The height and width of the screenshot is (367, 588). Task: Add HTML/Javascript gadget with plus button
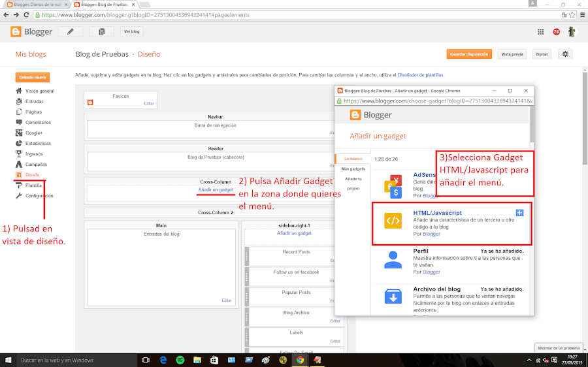coord(519,213)
